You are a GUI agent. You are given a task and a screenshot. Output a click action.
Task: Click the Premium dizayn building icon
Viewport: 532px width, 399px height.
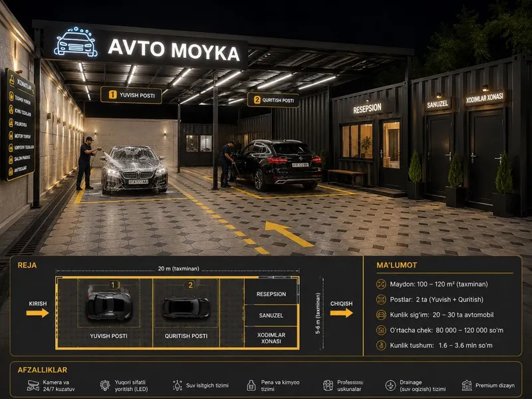click(467, 386)
